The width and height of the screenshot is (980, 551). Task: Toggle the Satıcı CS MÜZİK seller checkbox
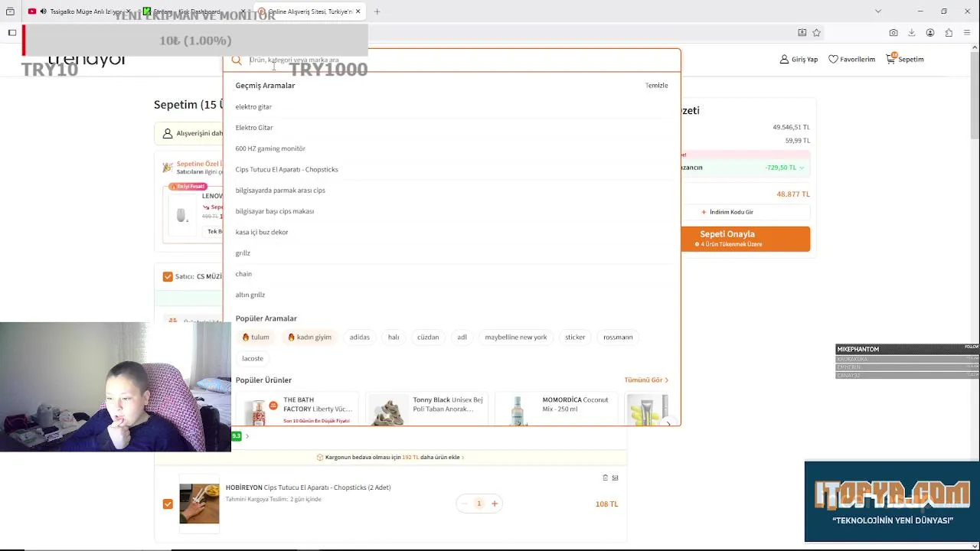pyautogui.click(x=168, y=276)
